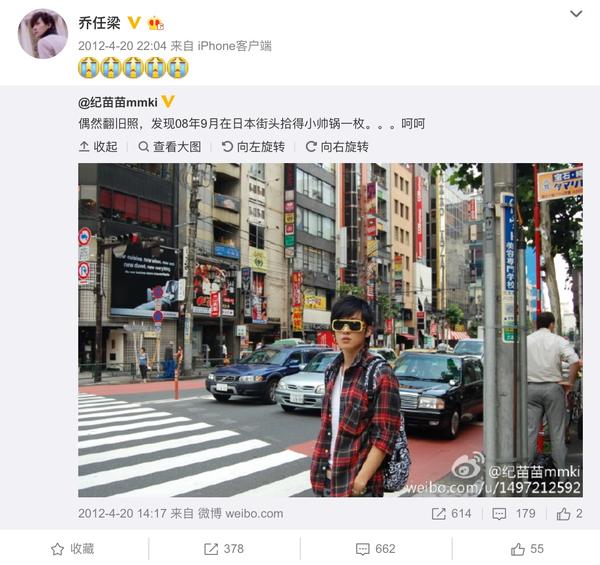The height and width of the screenshot is (565, 600).
Task: View the large image via 查看大图
Action: point(170,147)
